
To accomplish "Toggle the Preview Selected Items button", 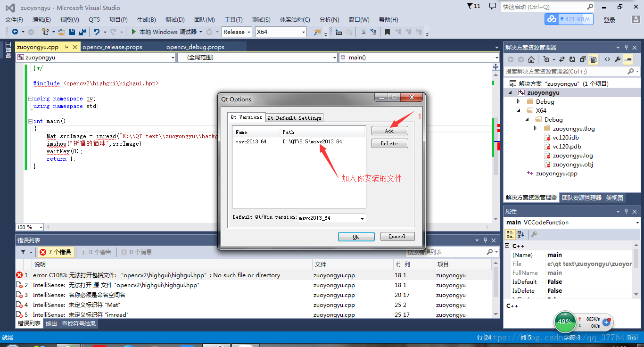I will point(628,59).
